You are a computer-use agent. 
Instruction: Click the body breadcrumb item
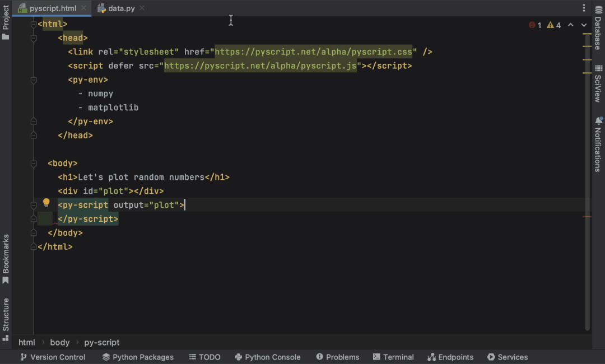pos(59,342)
